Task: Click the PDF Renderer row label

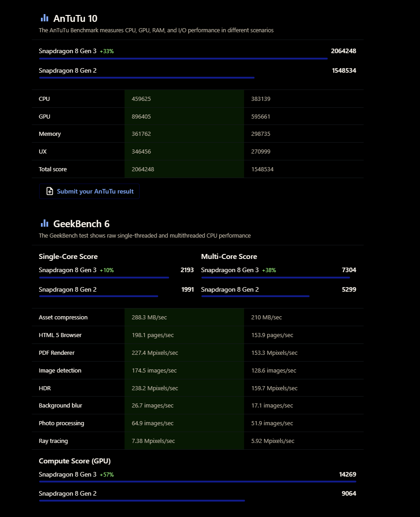Action: [x=56, y=353]
